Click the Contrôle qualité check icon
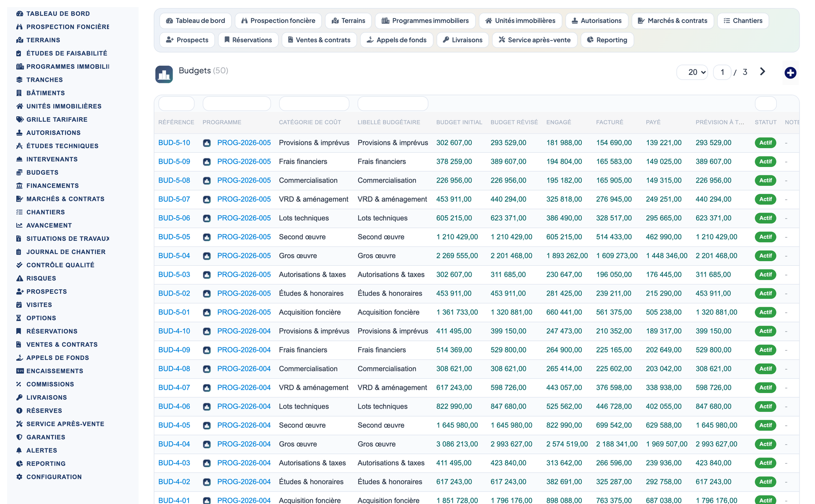The width and height of the screenshot is (815, 504). click(x=19, y=265)
